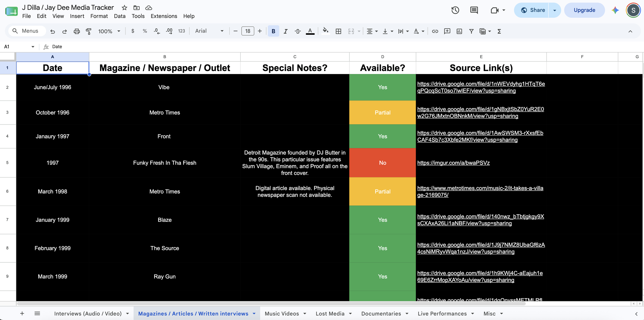Image resolution: width=644 pixels, height=320 pixels.
Task: Format as percent
Action: click(145, 31)
